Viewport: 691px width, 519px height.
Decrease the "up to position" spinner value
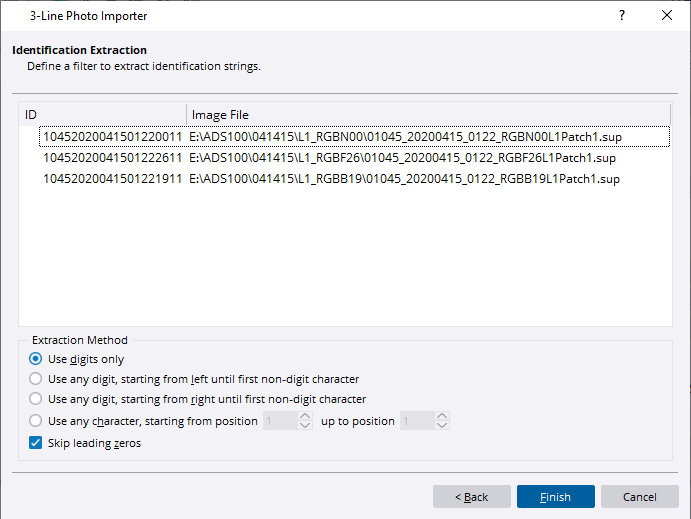click(x=442, y=426)
